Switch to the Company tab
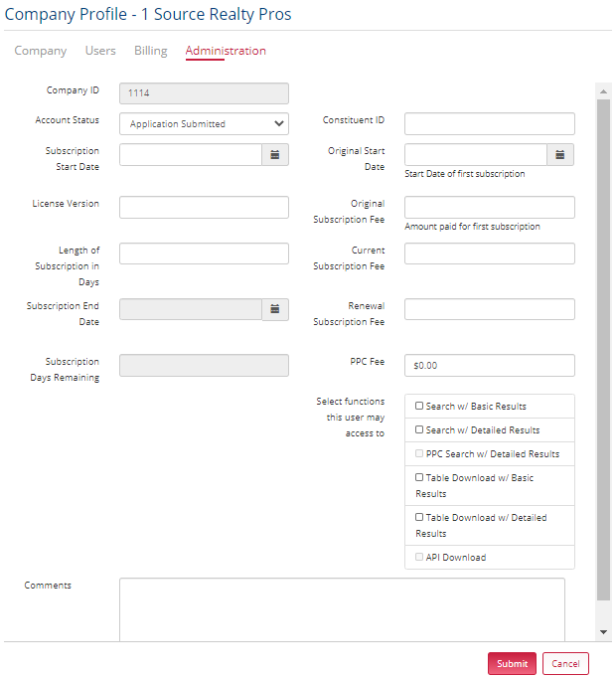 41,51
